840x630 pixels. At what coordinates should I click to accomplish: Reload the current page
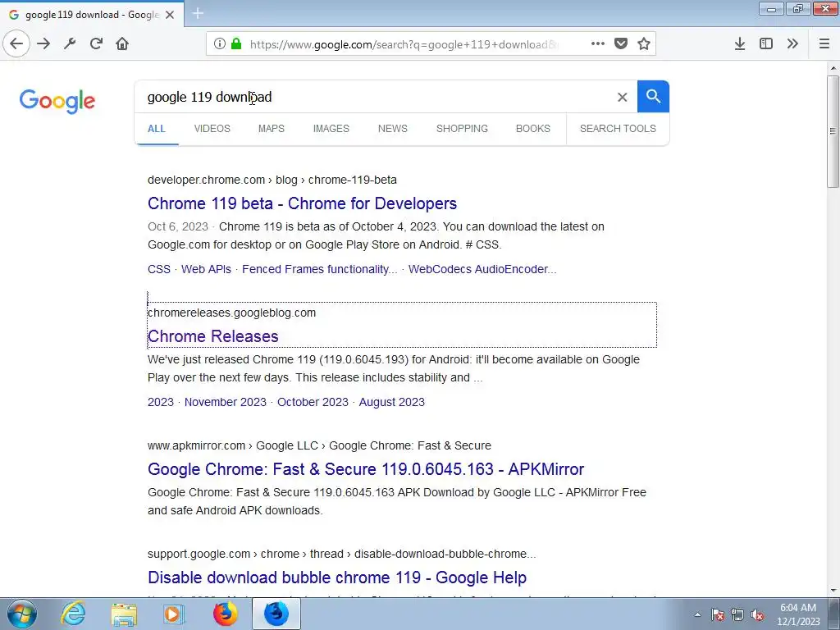(x=96, y=43)
